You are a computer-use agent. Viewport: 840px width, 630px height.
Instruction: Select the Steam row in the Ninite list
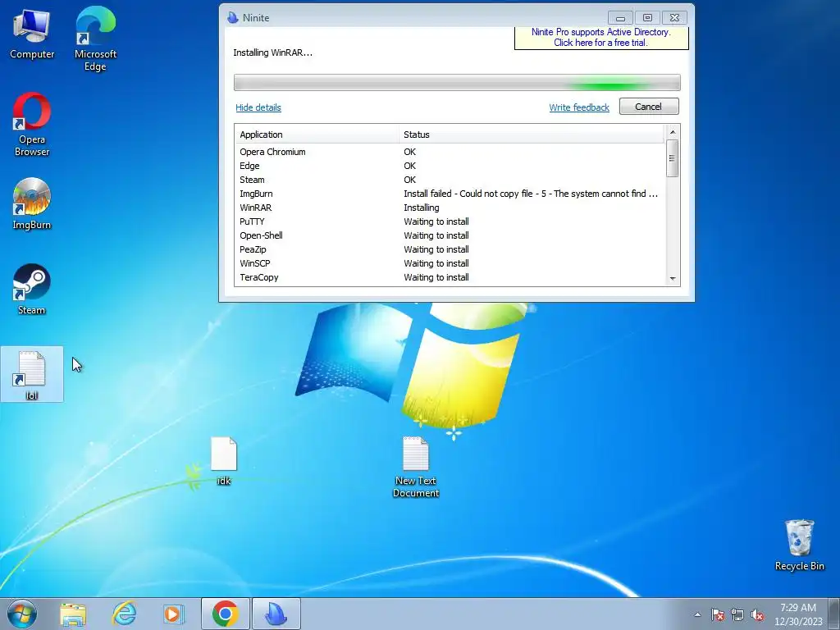(x=450, y=180)
